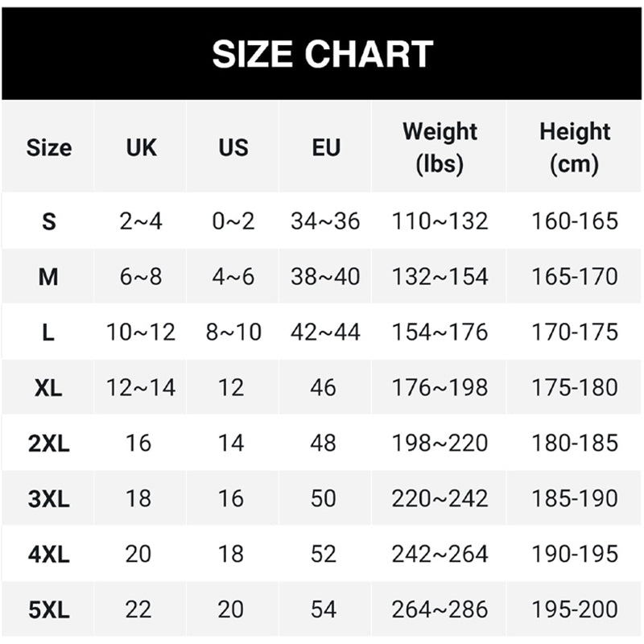Viewport: 644px width, 644px height.
Task: Choose the 5XL size row label
Action: click(x=48, y=610)
